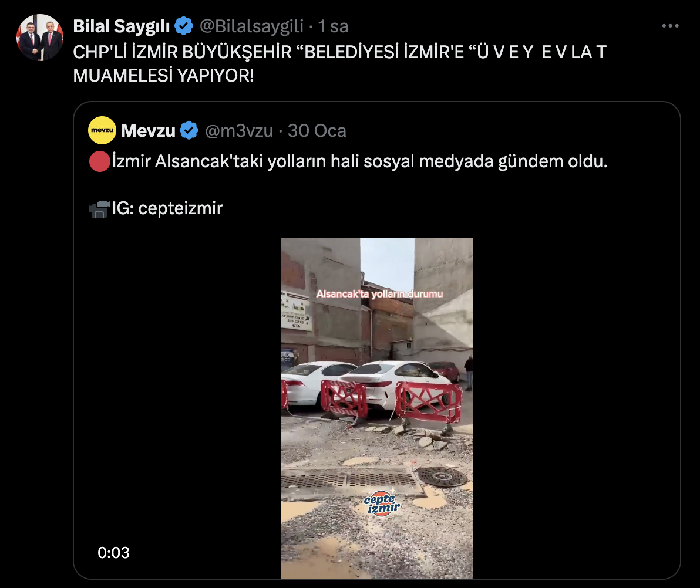Click the "30 Oca" quoted tweet date
Screen dimensions: 700x588
click(317, 130)
